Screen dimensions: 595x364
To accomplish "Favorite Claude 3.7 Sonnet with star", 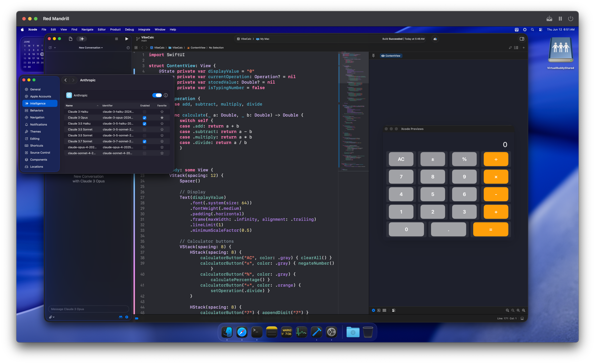I will [162, 141].
